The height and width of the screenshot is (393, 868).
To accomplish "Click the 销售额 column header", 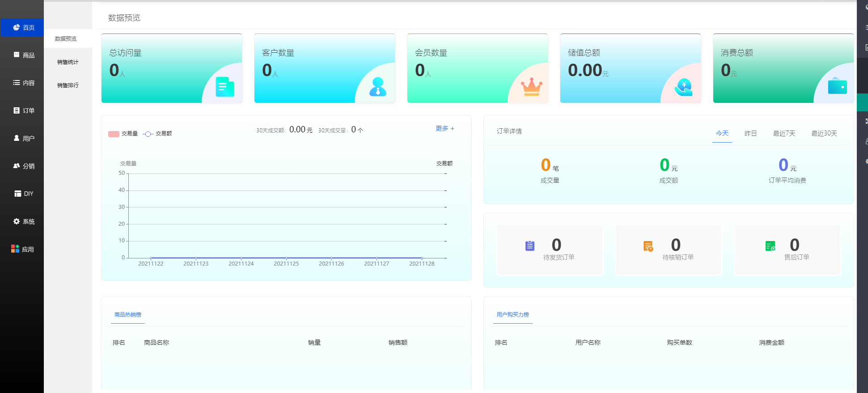I will coord(398,342).
